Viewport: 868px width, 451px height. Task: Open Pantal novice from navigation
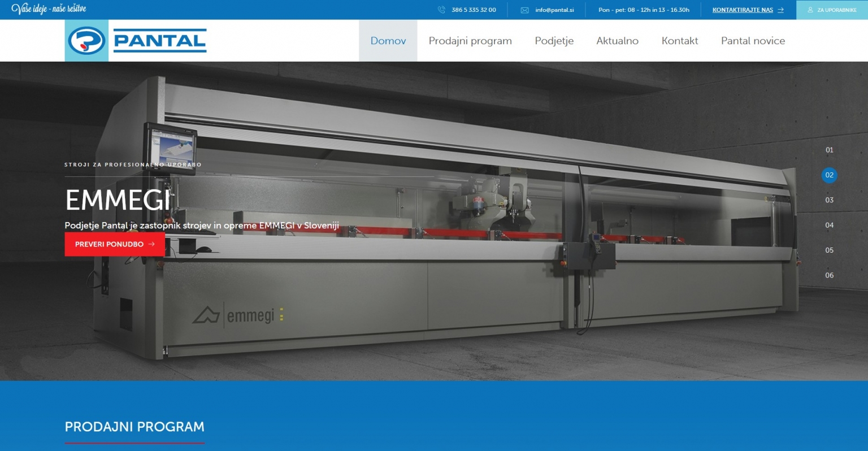(753, 41)
